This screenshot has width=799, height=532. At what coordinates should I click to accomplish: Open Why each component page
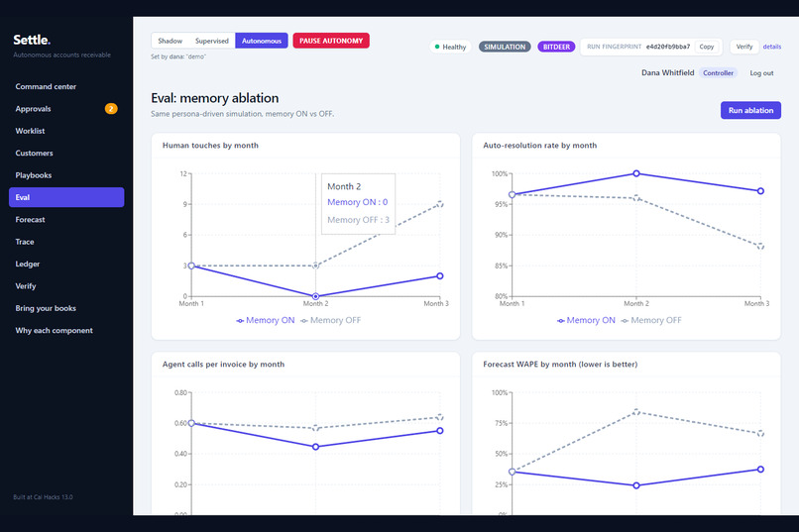(66, 330)
